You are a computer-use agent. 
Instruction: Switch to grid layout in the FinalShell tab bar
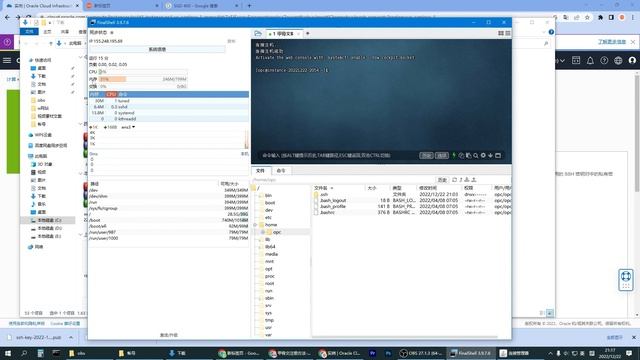coord(501,33)
